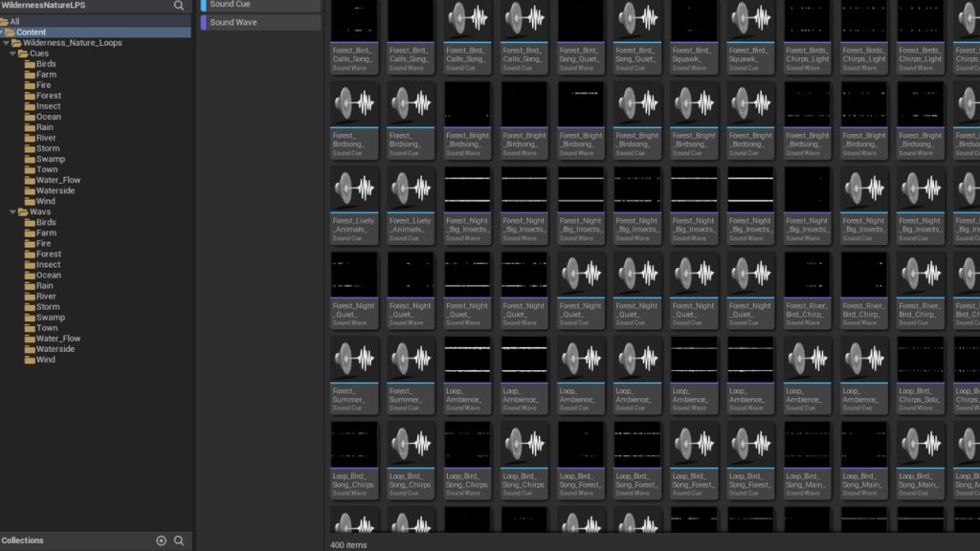Click the search icon beside WildernessNatureLPS
This screenshot has width=980, height=551.
(x=178, y=6)
